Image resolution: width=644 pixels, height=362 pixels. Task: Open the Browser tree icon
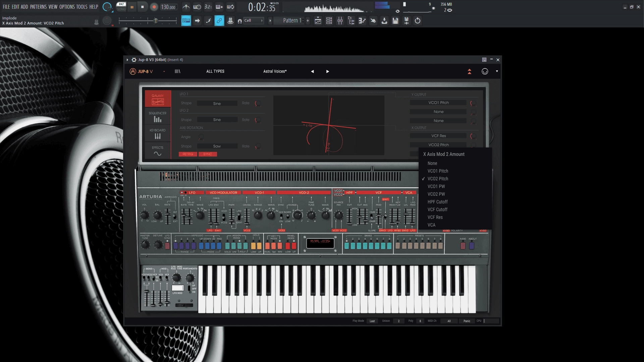(351, 21)
